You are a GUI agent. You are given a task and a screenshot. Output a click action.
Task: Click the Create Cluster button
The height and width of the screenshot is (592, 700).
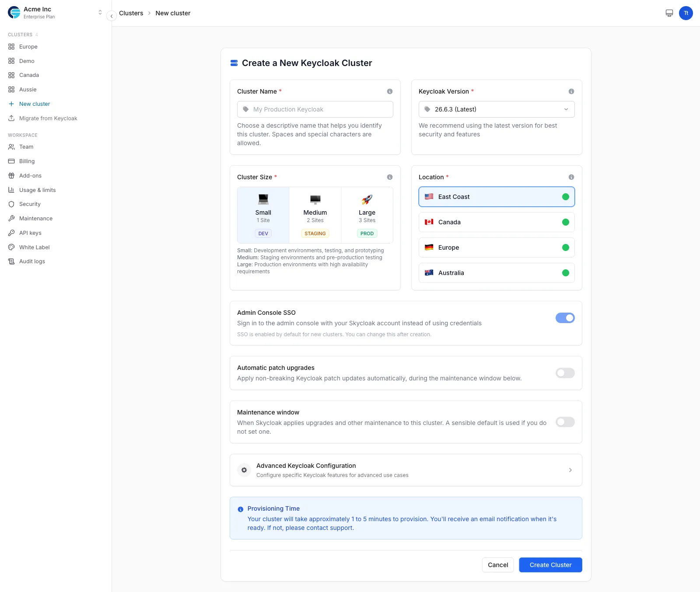coord(550,565)
